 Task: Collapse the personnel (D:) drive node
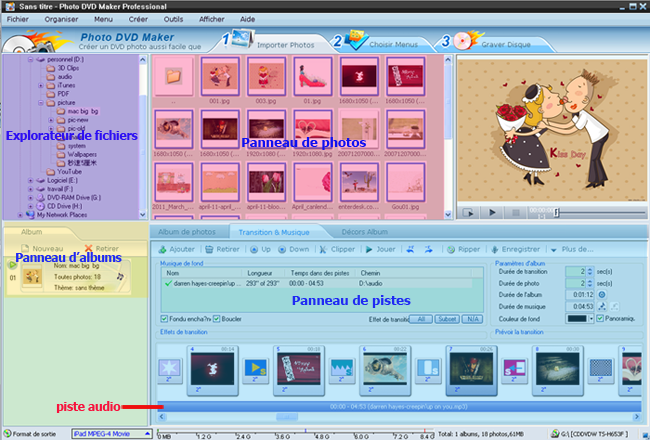30,59
